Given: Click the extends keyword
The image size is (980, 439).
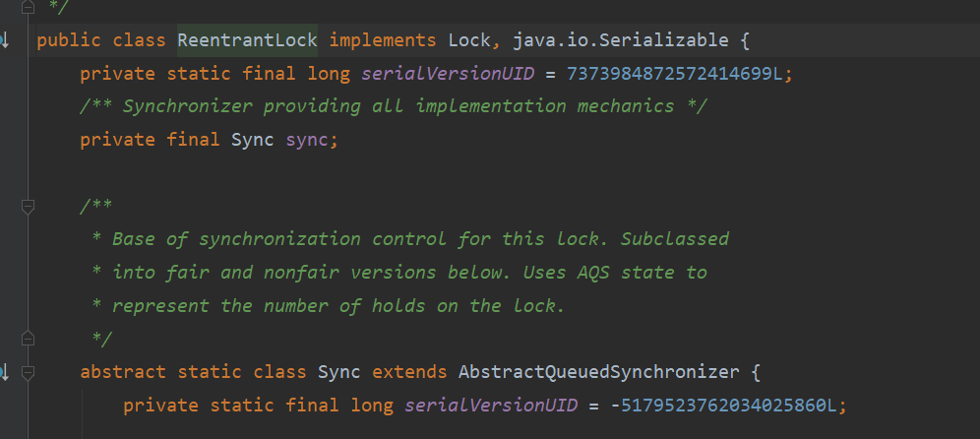Looking at the screenshot, I should (409, 372).
